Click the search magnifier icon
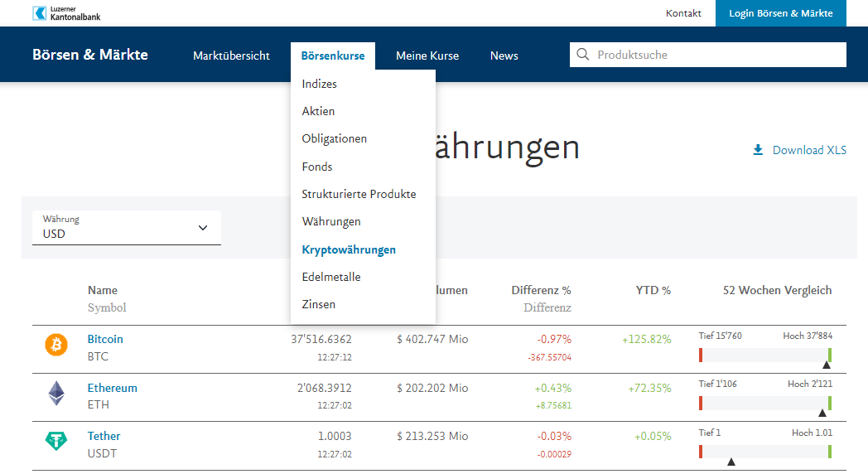 pyautogui.click(x=582, y=54)
